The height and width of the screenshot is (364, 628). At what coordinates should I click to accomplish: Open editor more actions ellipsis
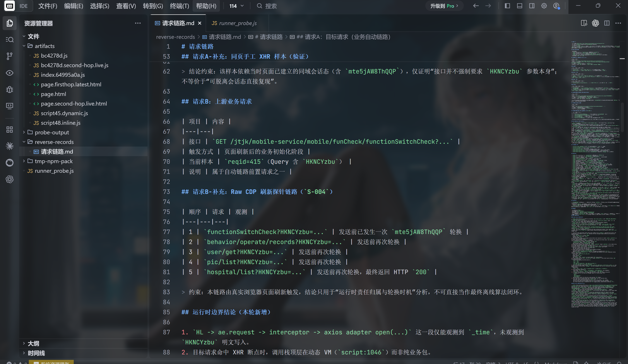[x=618, y=23]
